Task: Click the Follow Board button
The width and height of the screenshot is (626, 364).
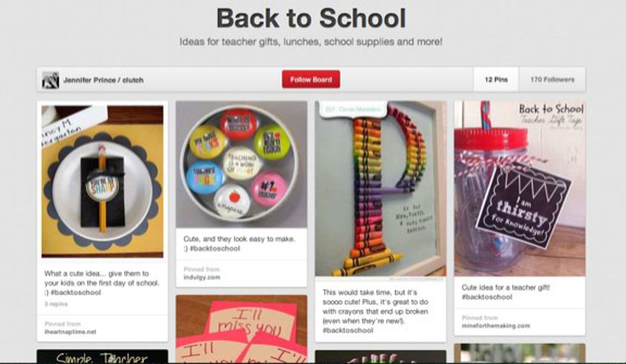Action: (311, 79)
